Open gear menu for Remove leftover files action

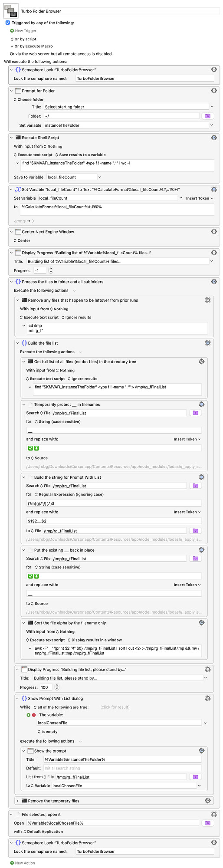[x=207, y=300]
